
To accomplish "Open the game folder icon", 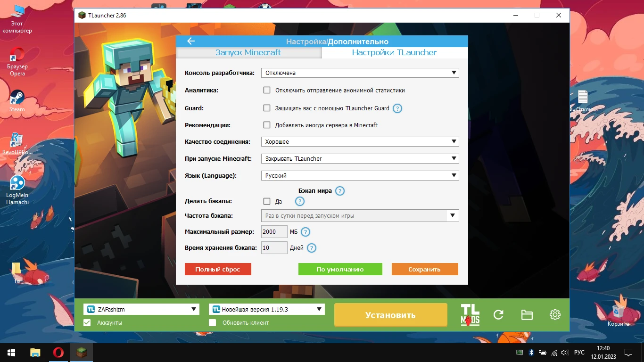I will tap(527, 314).
